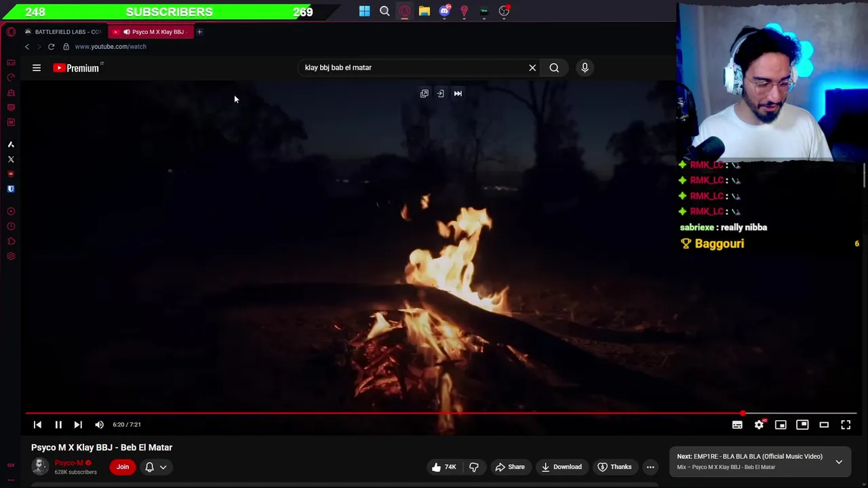The height and width of the screenshot is (488, 868).
Task: Go to YouTube Premium home logo
Action: (76, 68)
